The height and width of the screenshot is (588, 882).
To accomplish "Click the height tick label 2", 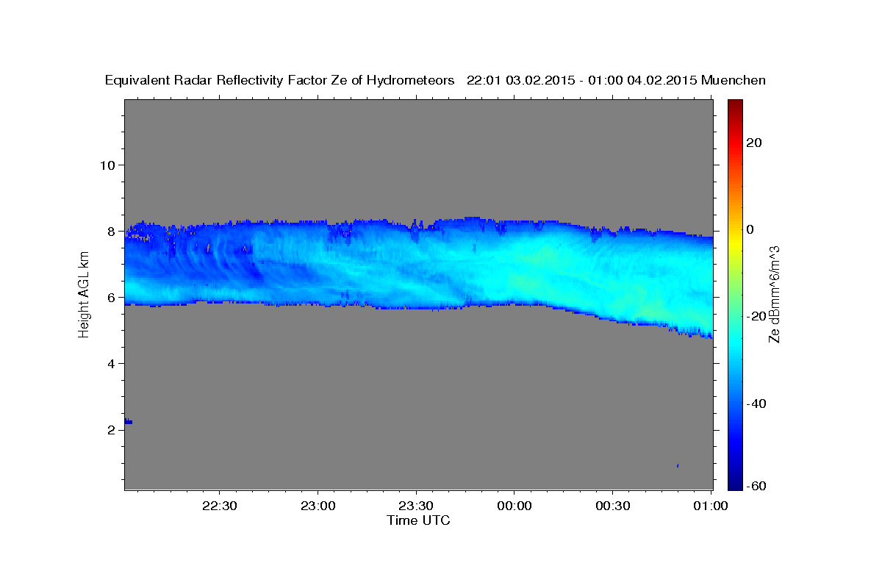I will pos(110,430).
